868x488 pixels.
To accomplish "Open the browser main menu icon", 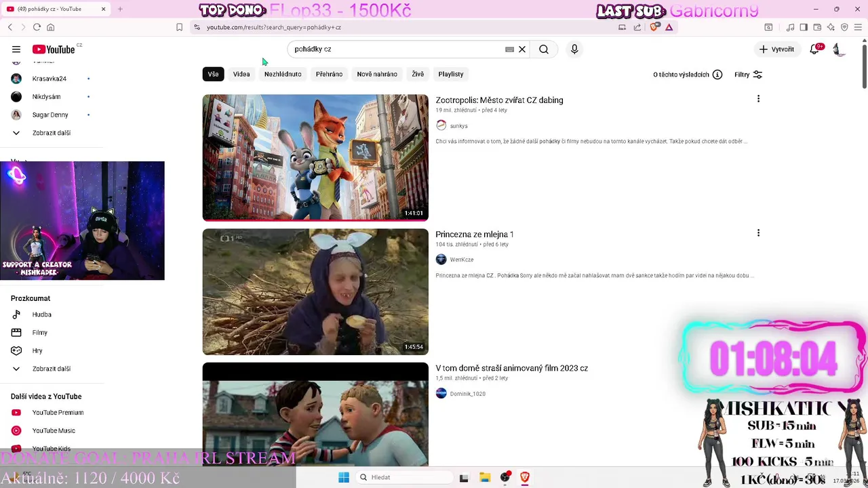I will point(859,27).
